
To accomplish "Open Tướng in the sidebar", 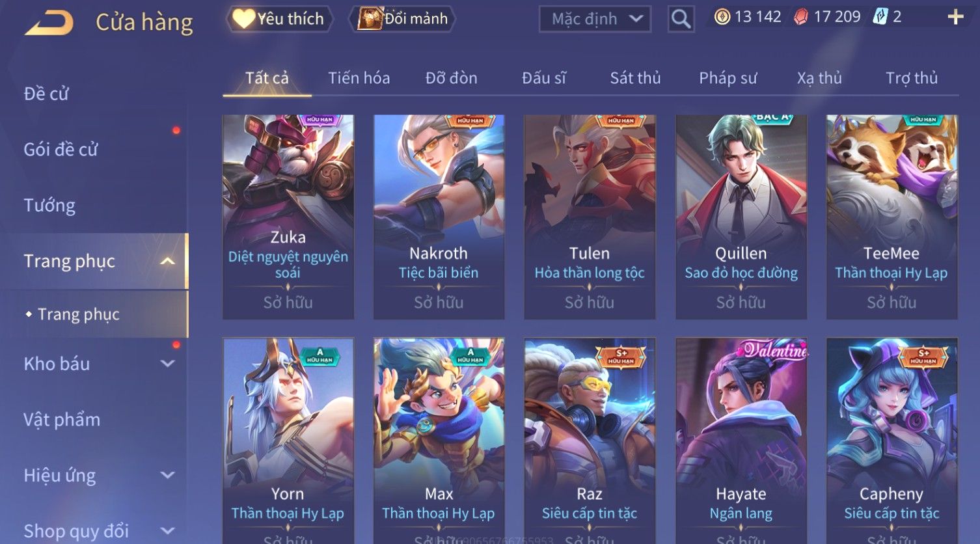I will [49, 206].
